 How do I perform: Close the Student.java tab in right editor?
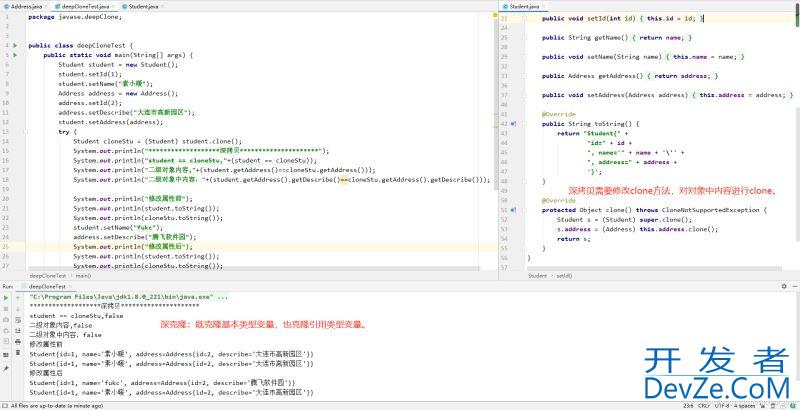pyautogui.click(x=543, y=6)
